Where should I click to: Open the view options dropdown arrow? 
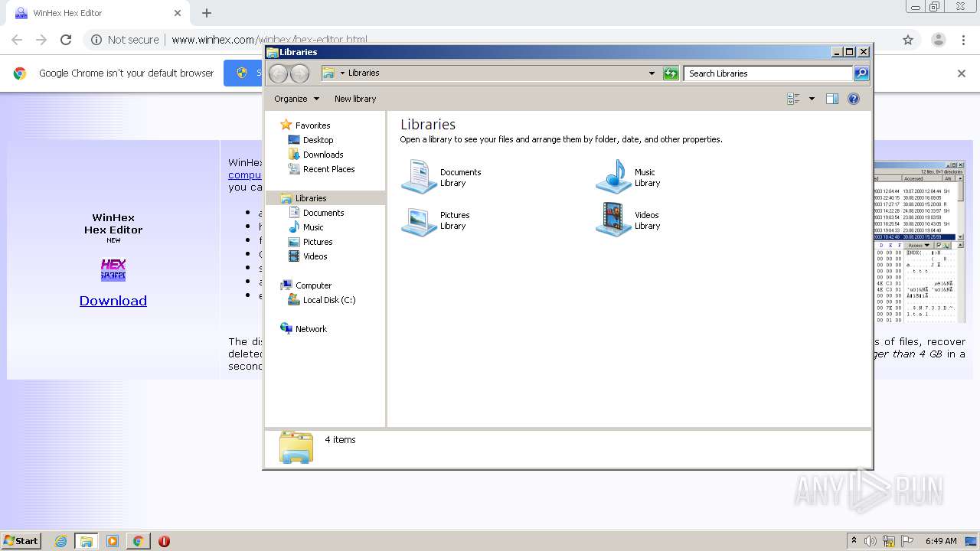point(812,99)
